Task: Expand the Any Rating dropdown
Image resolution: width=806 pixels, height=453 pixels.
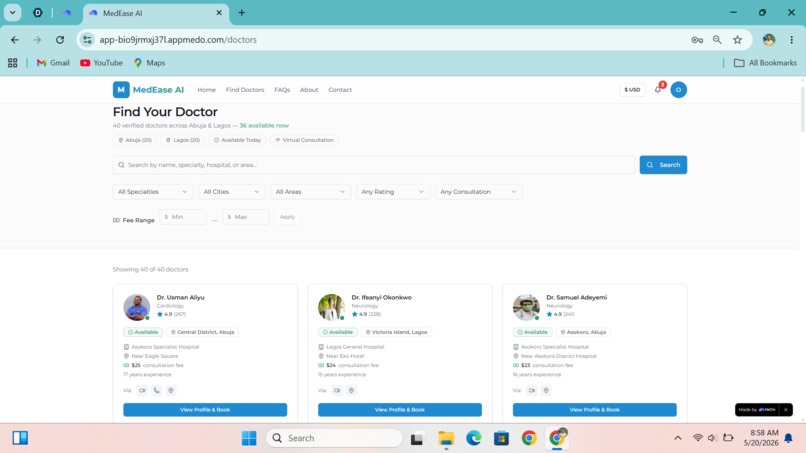Action: tap(393, 192)
